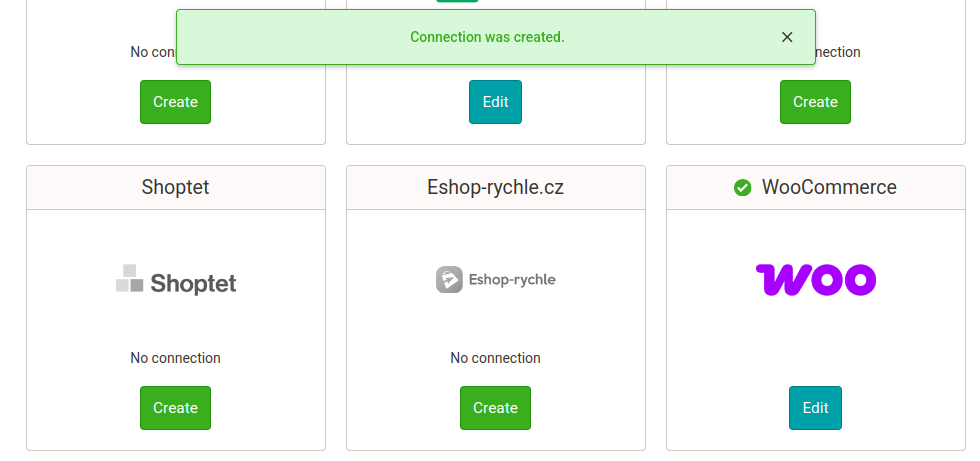Select the Shoptet card heading
Viewport: 980px width, 461px height.
tap(176, 187)
